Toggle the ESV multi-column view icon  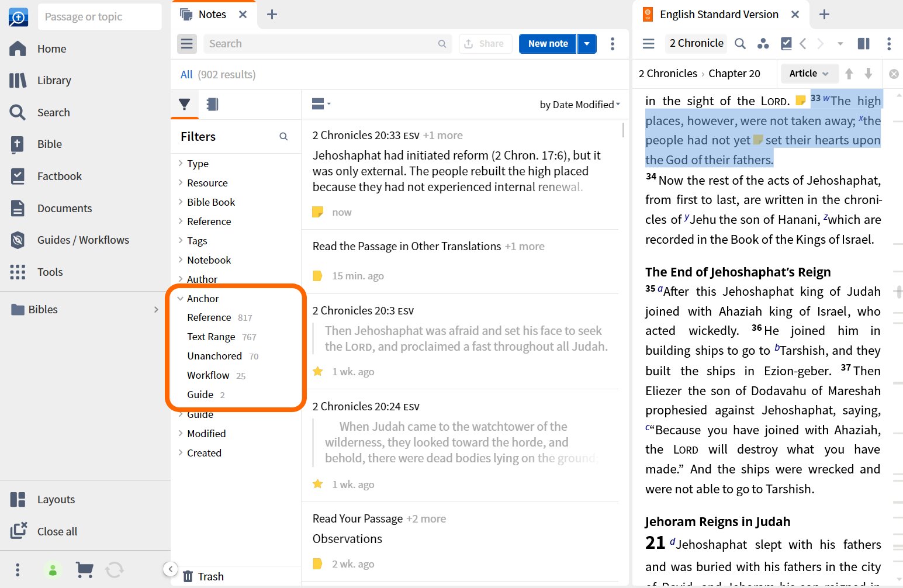(x=863, y=43)
